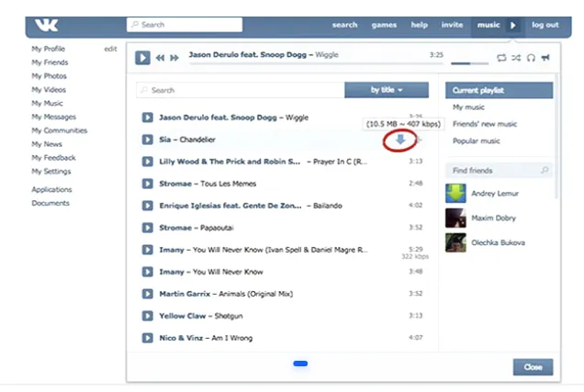The height and width of the screenshot is (392, 584).
Task: Open My Messages in the sidebar
Action: pos(54,117)
